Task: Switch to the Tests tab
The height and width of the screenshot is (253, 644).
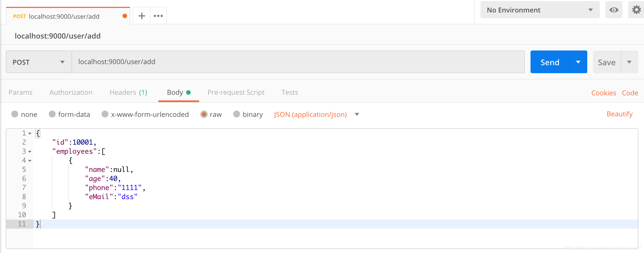Action: click(290, 92)
